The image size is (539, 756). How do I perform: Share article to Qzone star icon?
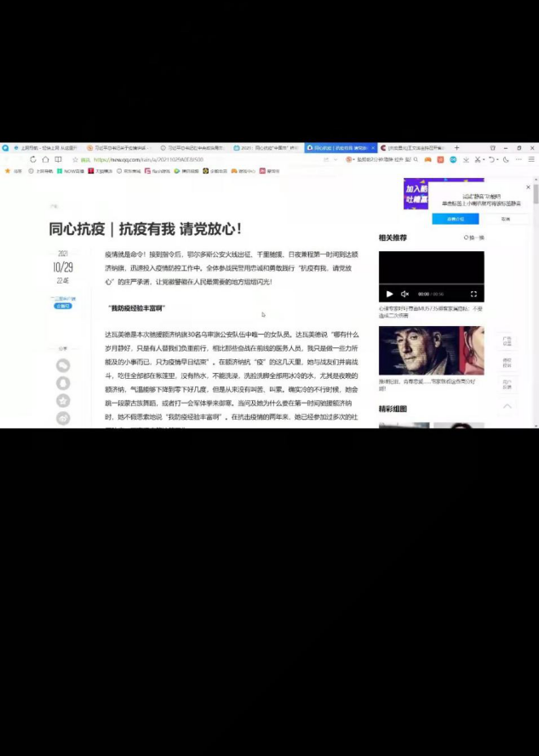coord(63,401)
